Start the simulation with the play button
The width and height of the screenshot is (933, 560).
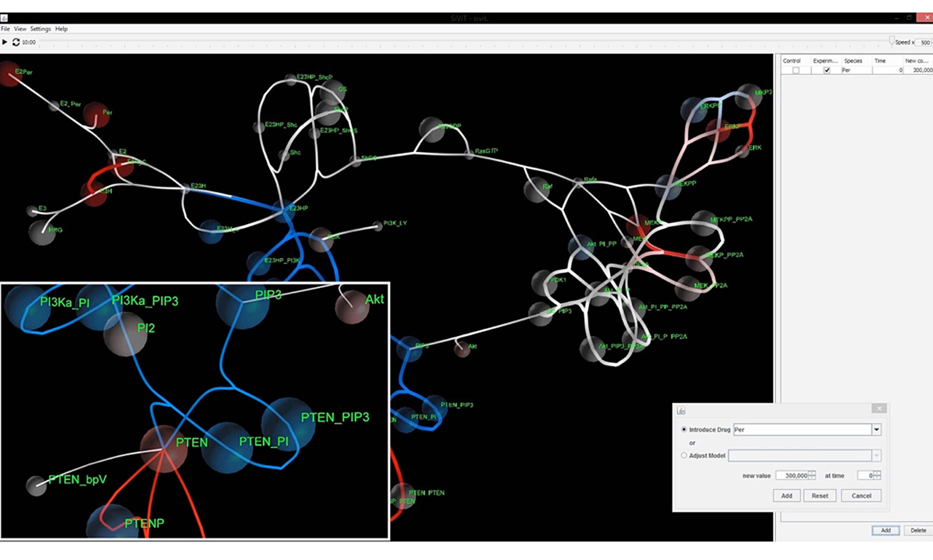tap(5, 42)
